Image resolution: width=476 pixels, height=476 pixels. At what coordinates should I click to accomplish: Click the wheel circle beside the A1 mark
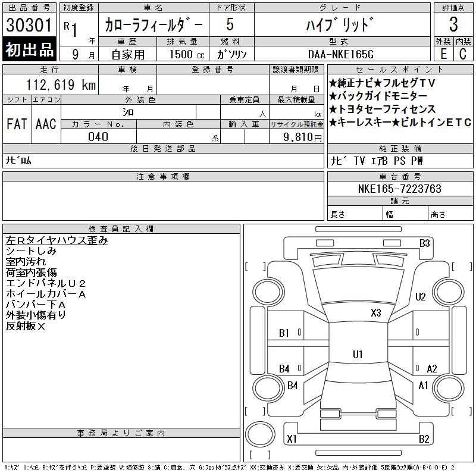tap(449, 388)
